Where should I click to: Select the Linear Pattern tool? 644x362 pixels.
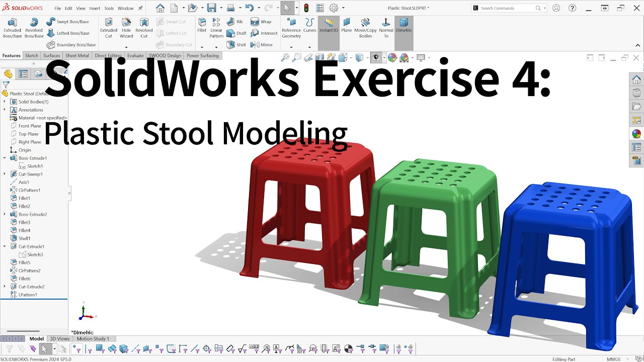(x=216, y=28)
